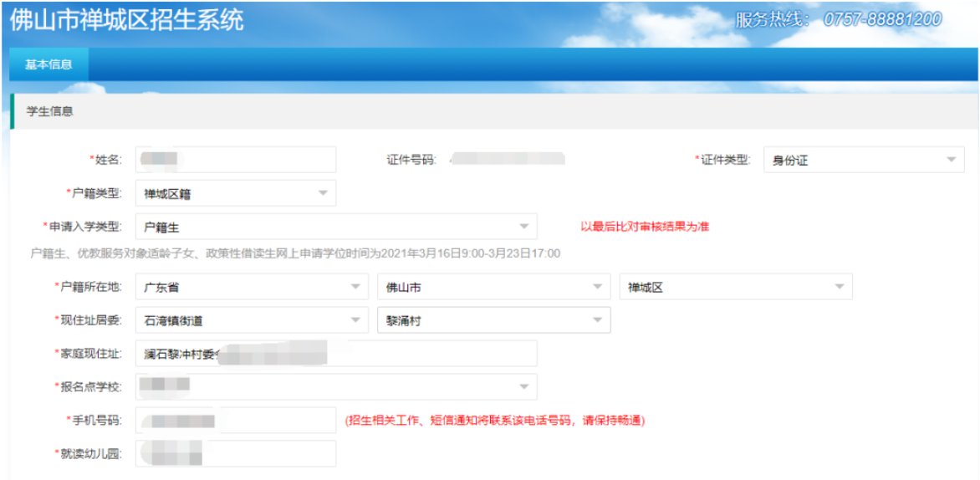Switch to the 基本信息 tab
The height and width of the screenshot is (480, 980).
pyautogui.click(x=48, y=64)
